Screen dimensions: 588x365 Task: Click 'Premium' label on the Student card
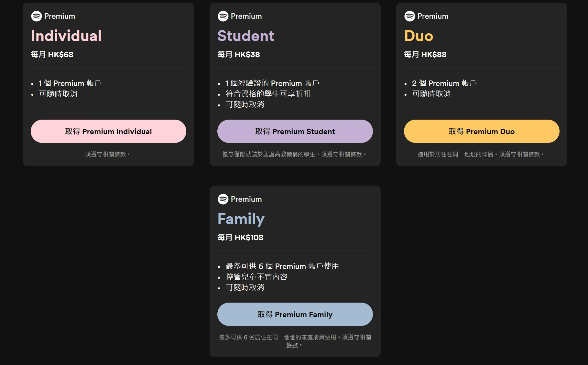(246, 16)
